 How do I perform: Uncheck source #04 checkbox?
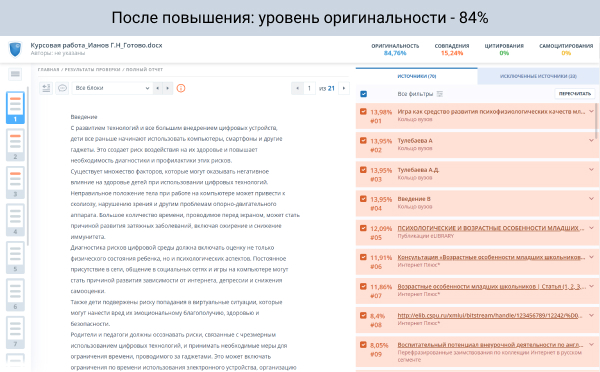pyautogui.click(x=363, y=199)
